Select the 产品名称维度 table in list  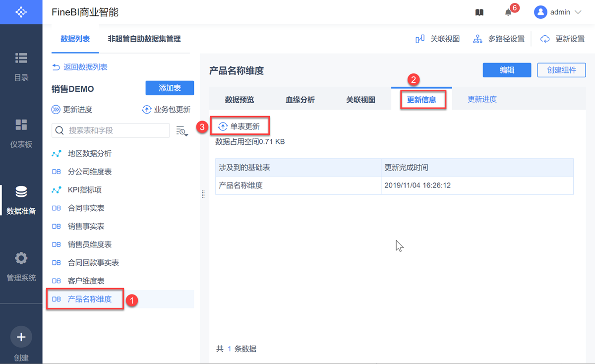pos(89,299)
